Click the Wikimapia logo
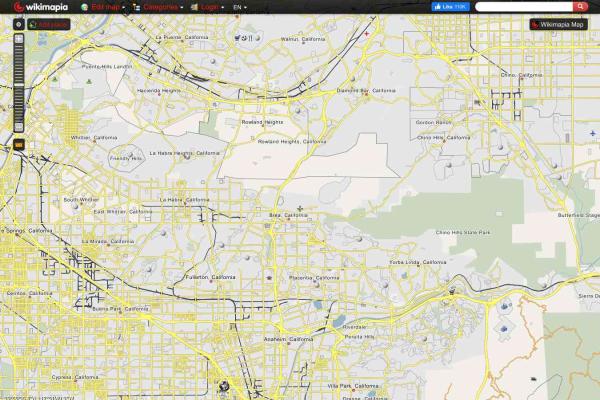Screen dimensions: 600x400 pyautogui.click(x=41, y=7)
